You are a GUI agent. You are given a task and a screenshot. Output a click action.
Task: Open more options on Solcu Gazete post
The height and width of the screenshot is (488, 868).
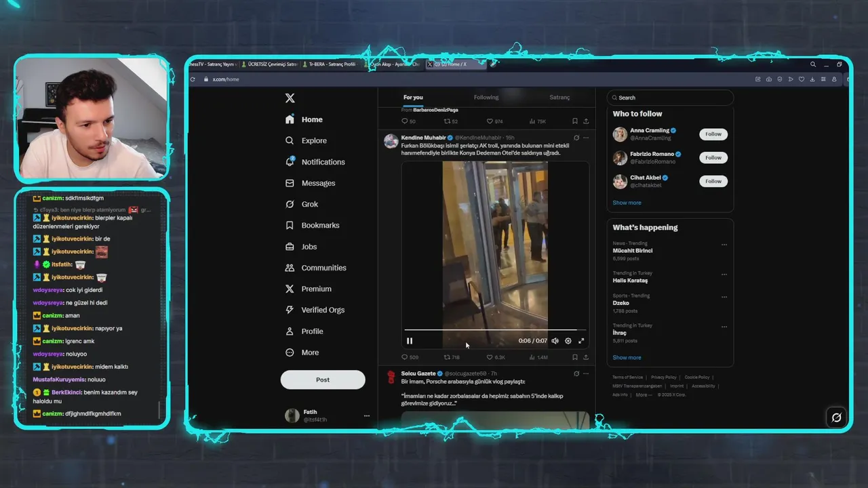tap(586, 373)
